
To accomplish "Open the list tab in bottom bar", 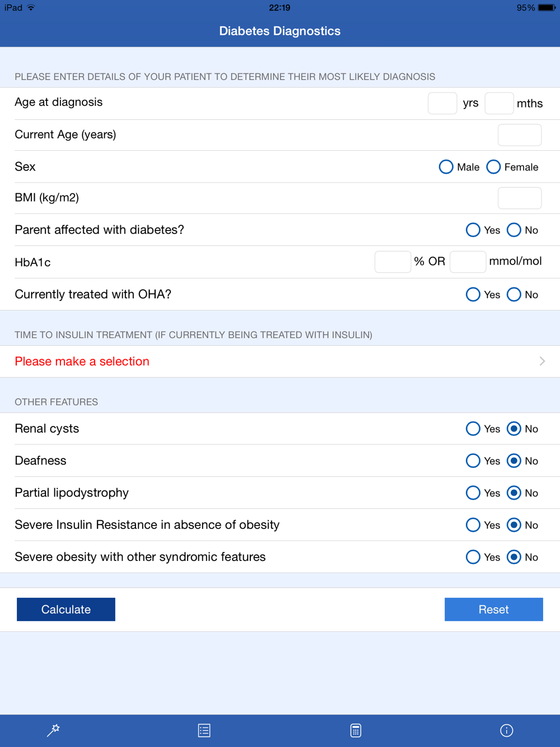I will click(204, 730).
